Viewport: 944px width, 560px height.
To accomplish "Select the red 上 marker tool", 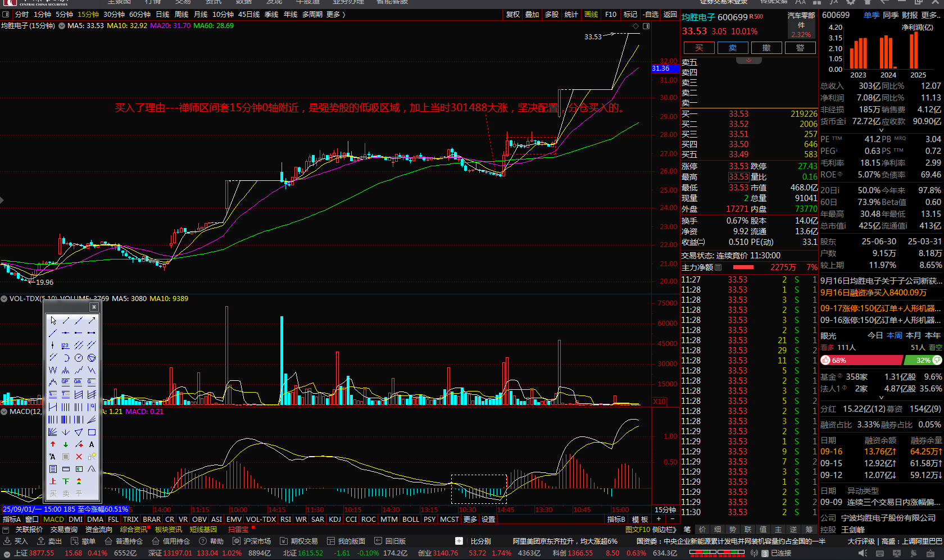I will [53, 481].
